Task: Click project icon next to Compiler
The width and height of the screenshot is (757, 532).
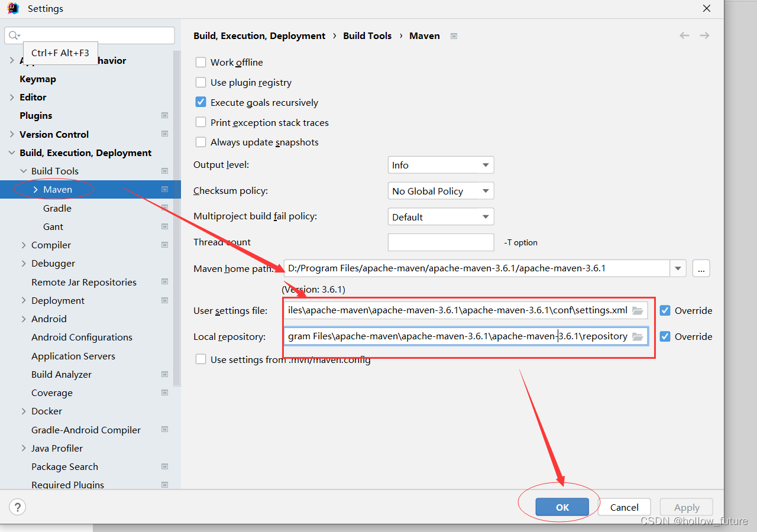Action: point(164,245)
